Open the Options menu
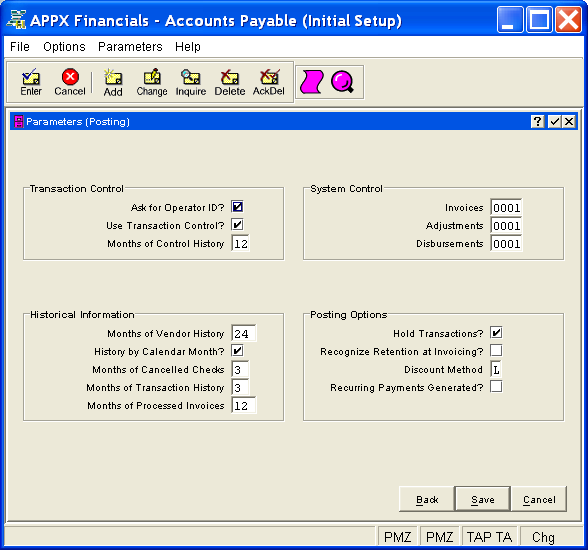This screenshot has width=588, height=550. pyautogui.click(x=64, y=47)
